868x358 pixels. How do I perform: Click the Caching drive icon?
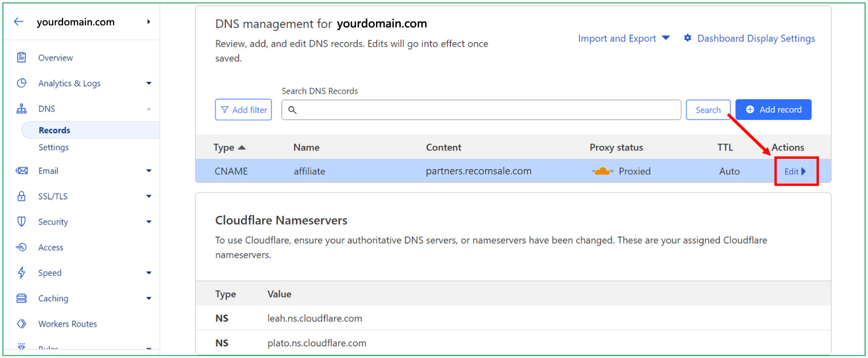[21, 298]
